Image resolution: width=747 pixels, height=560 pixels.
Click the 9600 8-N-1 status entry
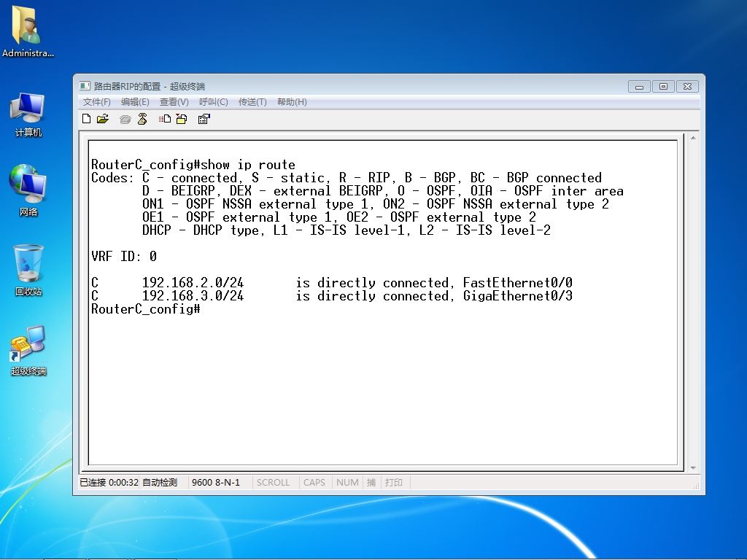pos(216,483)
